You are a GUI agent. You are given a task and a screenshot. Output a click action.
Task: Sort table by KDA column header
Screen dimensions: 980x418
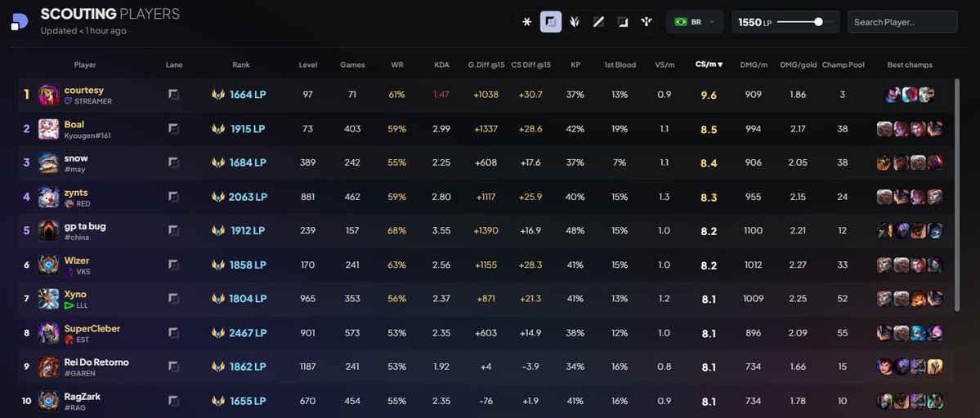point(441,64)
